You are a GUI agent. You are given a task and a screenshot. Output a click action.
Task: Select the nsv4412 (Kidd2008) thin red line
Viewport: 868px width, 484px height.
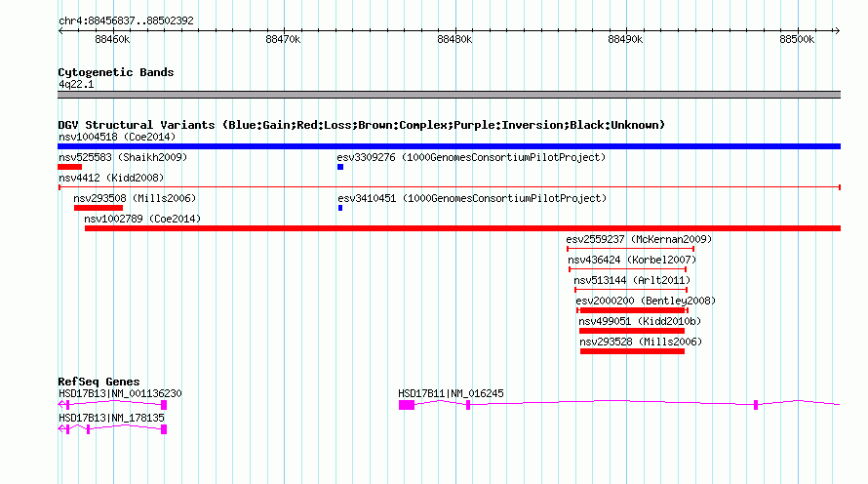click(449, 187)
